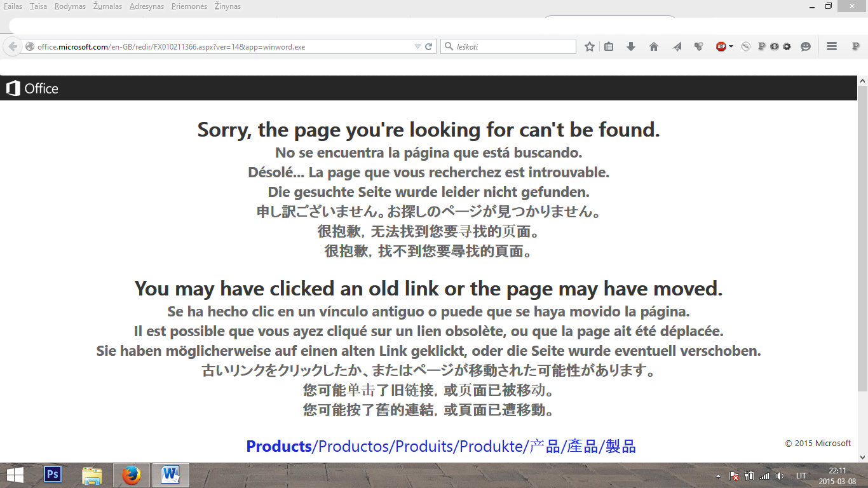Click the Adblock Plus ABP icon
The width and height of the screenshot is (868, 488).
(x=721, y=46)
